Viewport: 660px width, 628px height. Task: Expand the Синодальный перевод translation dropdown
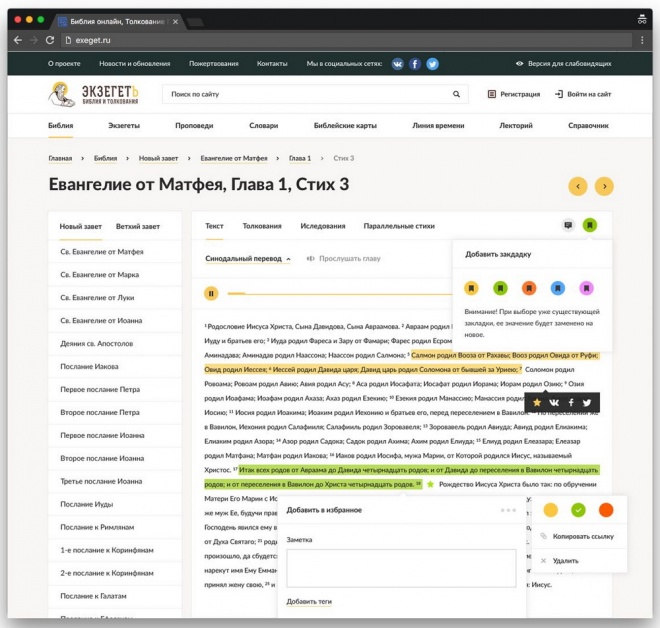coord(248,258)
